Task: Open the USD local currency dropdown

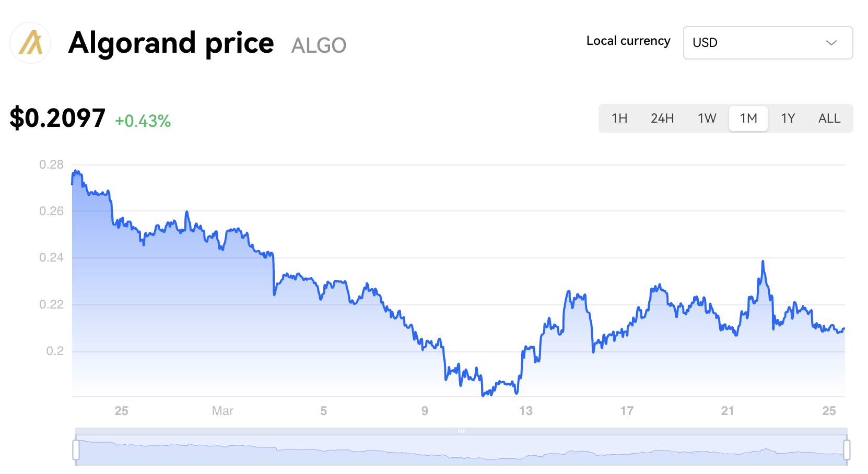Action: pos(767,43)
